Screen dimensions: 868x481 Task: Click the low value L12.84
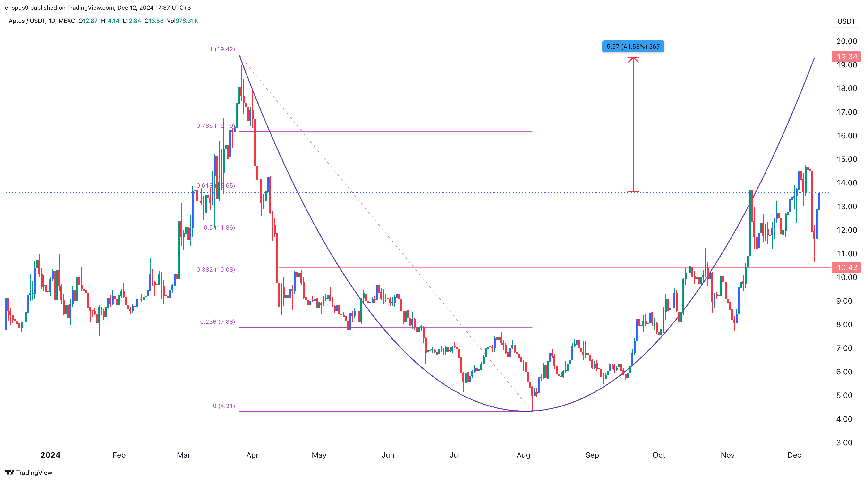pyautogui.click(x=132, y=21)
